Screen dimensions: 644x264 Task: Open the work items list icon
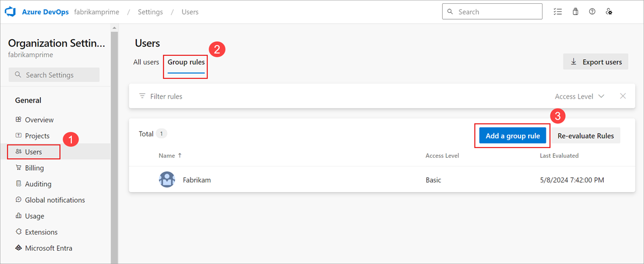pyautogui.click(x=558, y=11)
